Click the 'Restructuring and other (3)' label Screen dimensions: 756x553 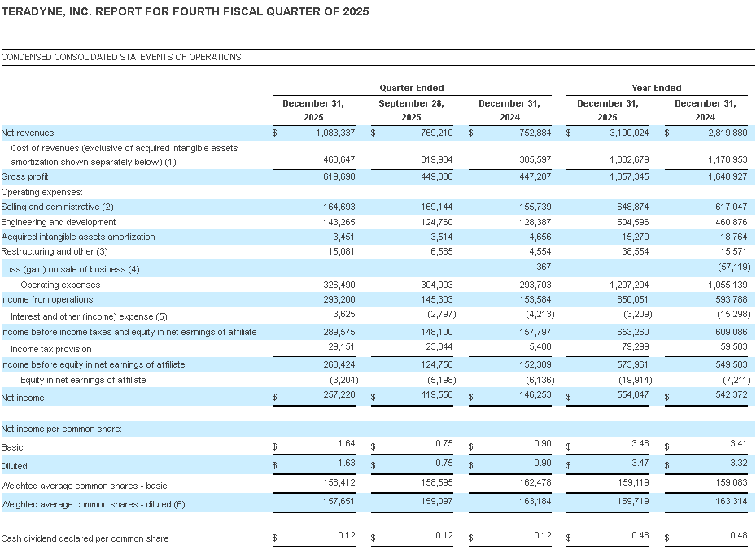click(55, 252)
